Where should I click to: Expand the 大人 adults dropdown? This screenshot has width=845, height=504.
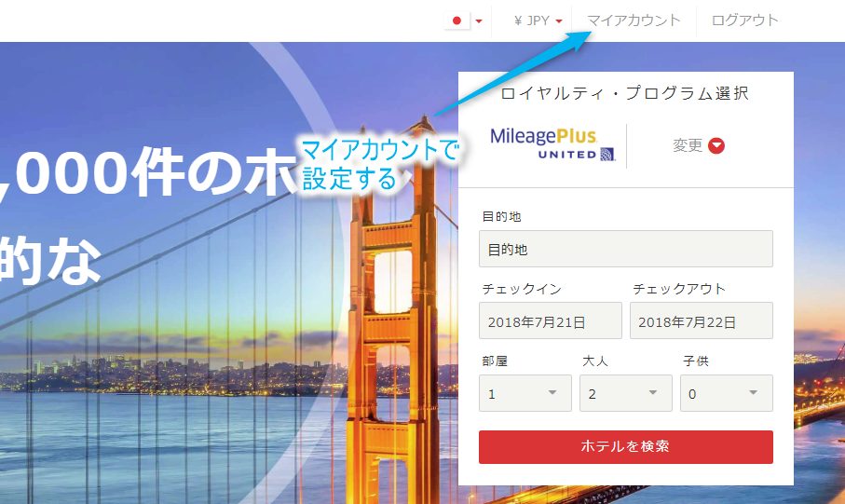point(625,393)
